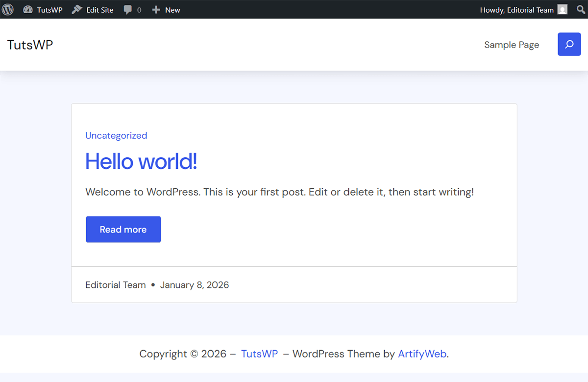588x382 pixels.
Task: Click the Edit Site pencil icon
Action: (78, 9)
